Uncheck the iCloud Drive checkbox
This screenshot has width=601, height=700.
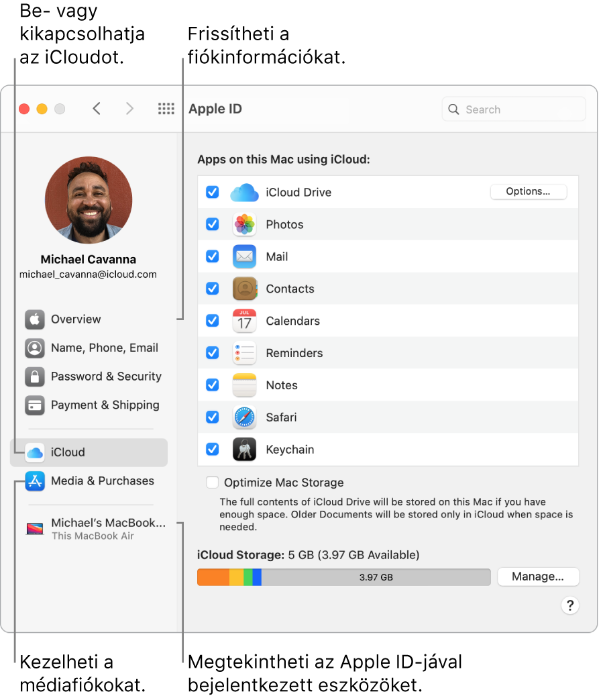(213, 192)
